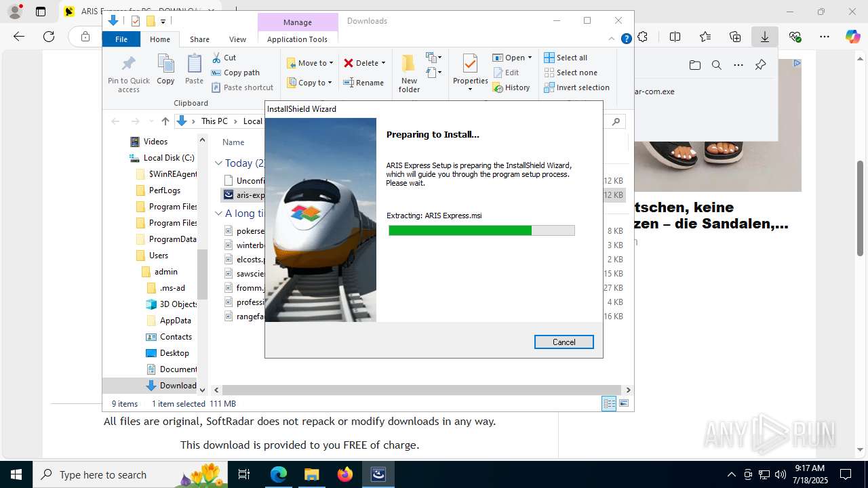Go back in Edge browser

pos(19,37)
